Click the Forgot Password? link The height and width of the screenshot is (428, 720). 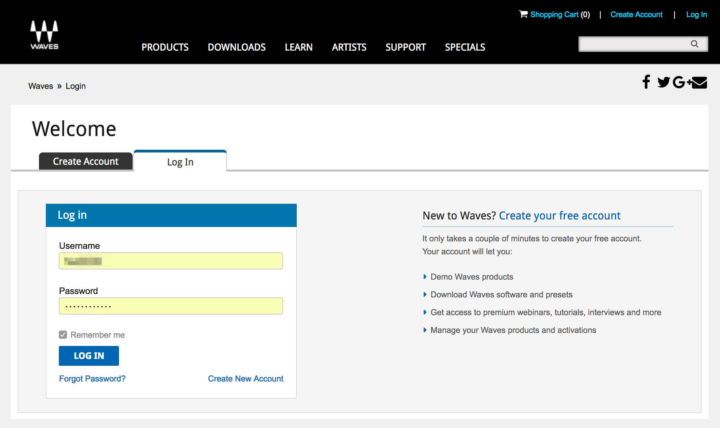[92, 379]
